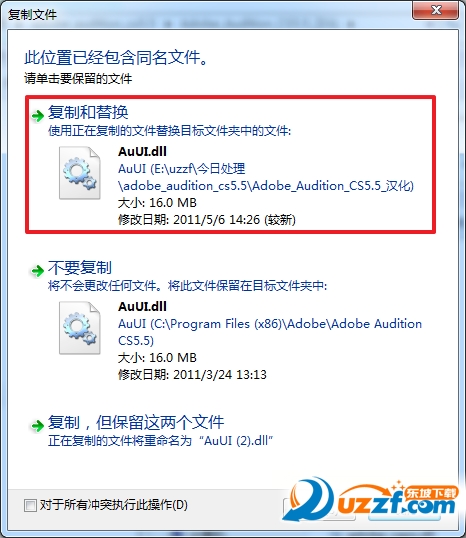The width and height of the screenshot is (466, 538).
Task: Click the gear file icon of the Program Files AuUI.dll
Action: 80,328
